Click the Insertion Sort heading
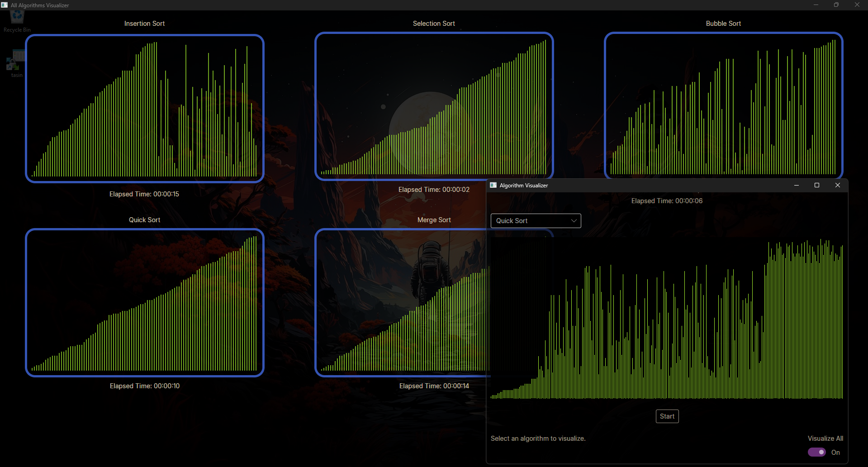 pos(145,24)
